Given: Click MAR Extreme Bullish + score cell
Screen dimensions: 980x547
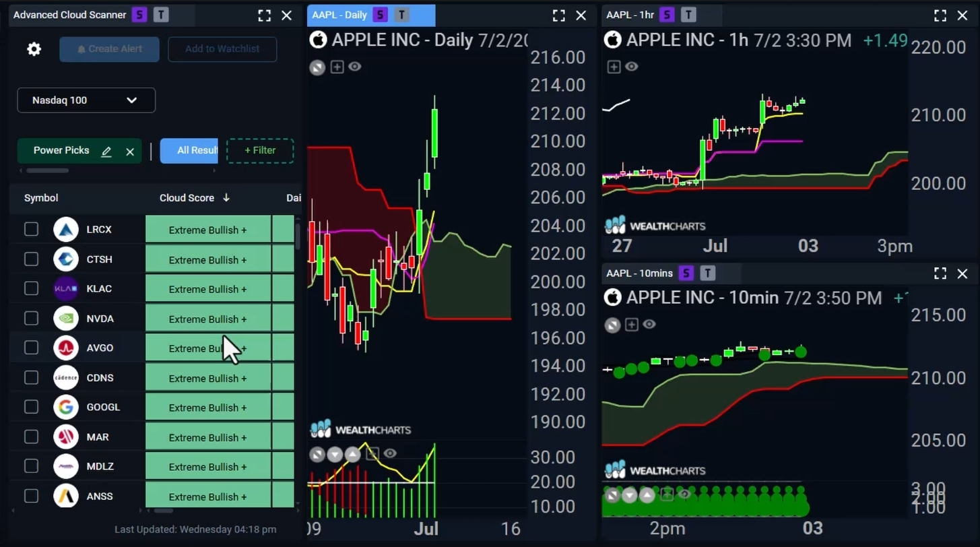Looking at the screenshot, I should click(208, 437).
